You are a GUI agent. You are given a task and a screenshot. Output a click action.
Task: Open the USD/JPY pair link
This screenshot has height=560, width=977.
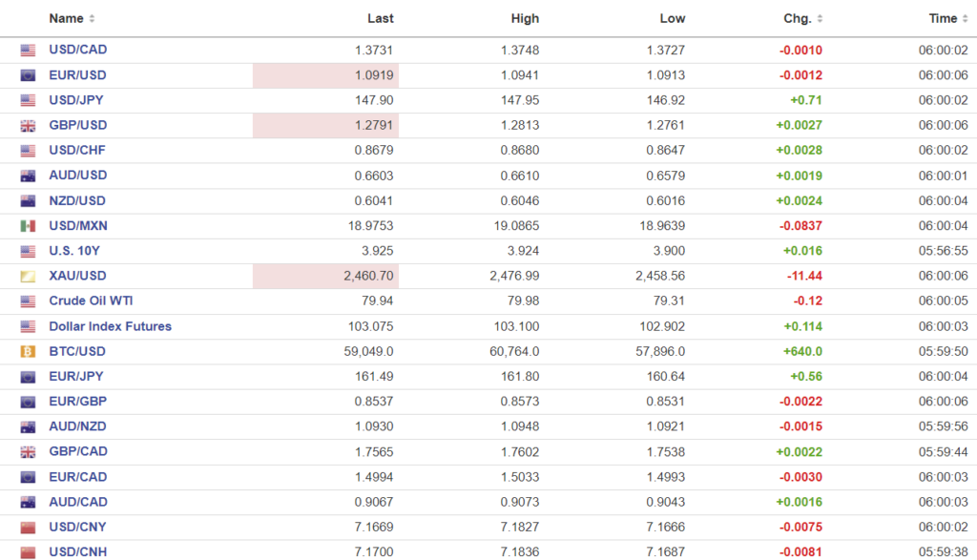coord(77,100)
